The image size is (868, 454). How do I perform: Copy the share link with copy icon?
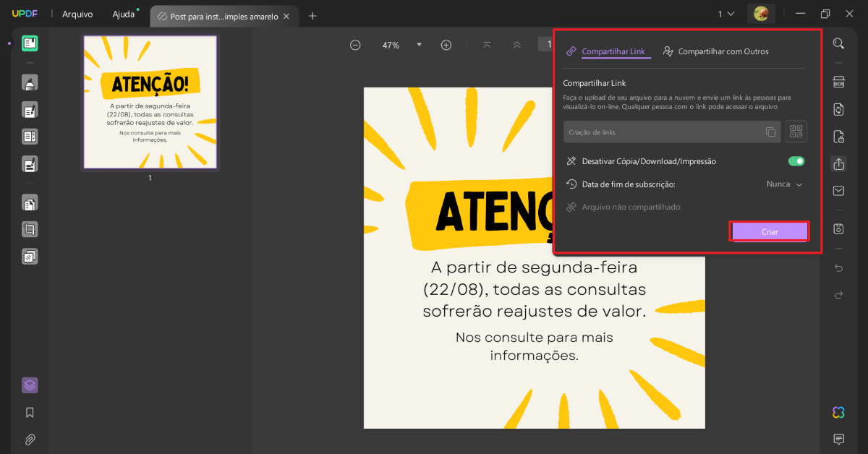pyautogui.click(x=770, y=132)
